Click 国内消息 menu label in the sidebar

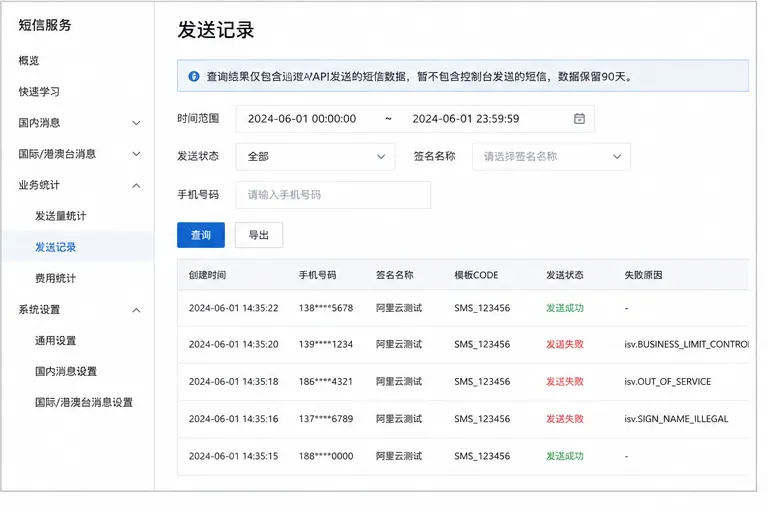coord(39,123)
